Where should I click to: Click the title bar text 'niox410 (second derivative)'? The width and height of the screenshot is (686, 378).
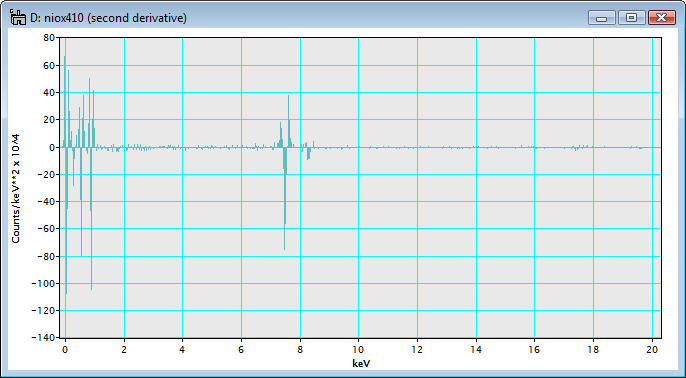115,18
